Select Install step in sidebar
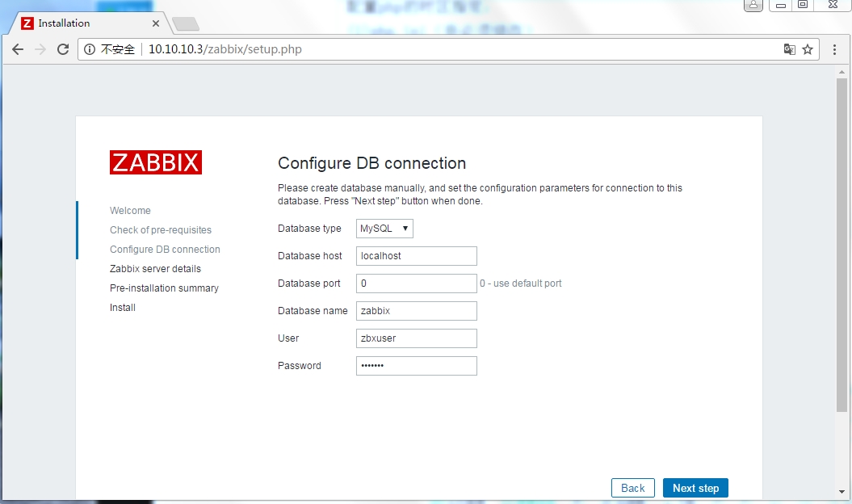 pos(123,308)
